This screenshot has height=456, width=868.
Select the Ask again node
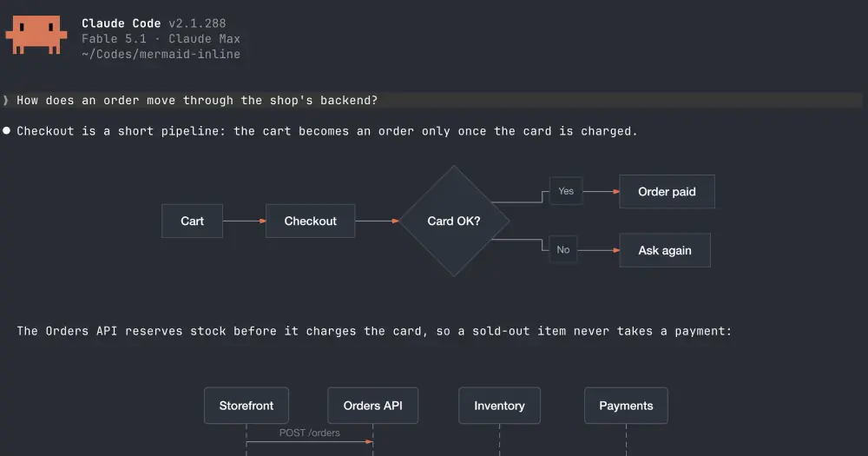tap(665, 250)
